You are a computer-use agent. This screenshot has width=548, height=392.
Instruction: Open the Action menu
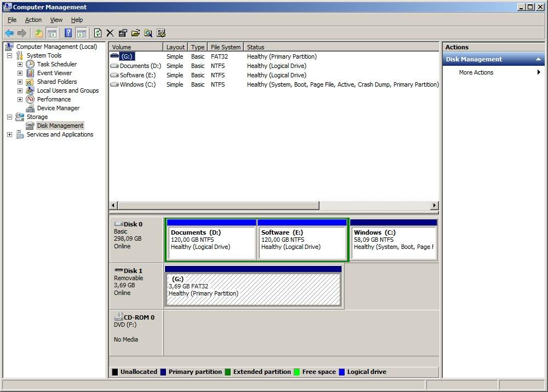coord(33,20)
